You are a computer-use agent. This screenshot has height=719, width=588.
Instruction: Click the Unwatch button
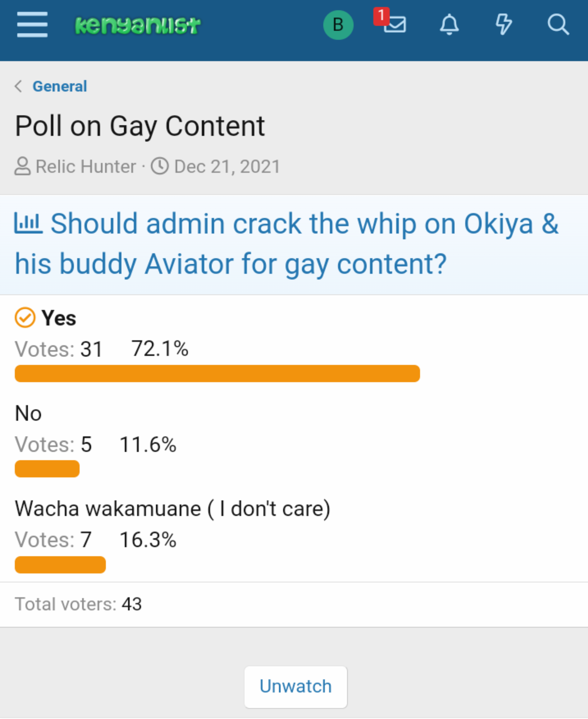(296, 686)
